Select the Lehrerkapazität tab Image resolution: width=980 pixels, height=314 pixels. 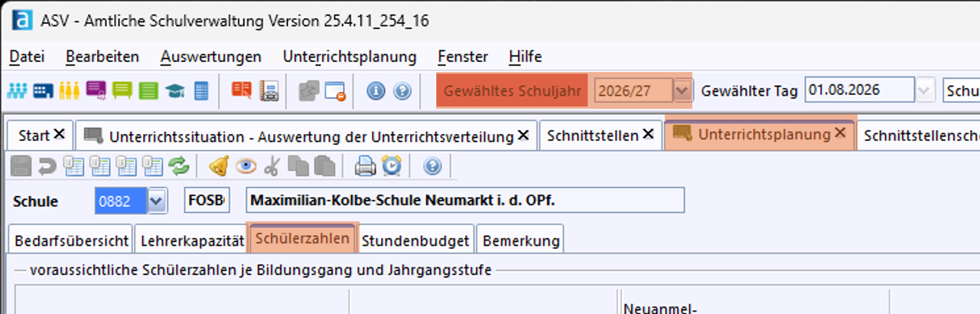tap(191, 240)
